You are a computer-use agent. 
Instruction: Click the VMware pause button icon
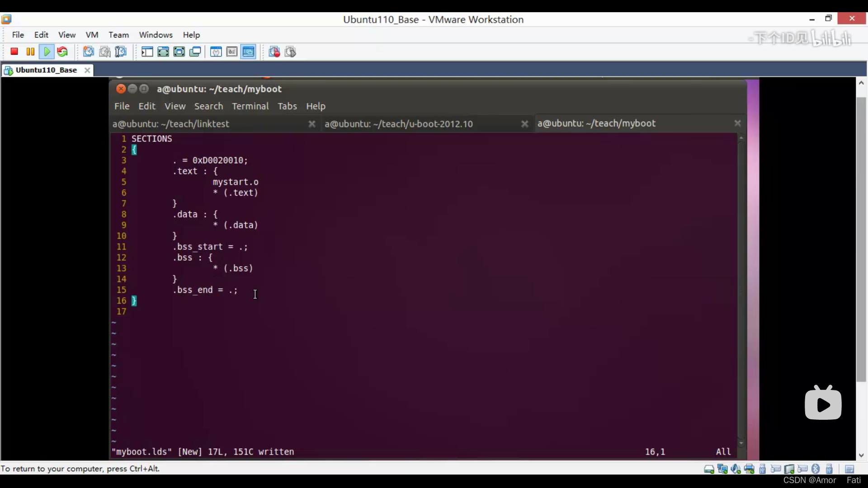pos(30,52)
